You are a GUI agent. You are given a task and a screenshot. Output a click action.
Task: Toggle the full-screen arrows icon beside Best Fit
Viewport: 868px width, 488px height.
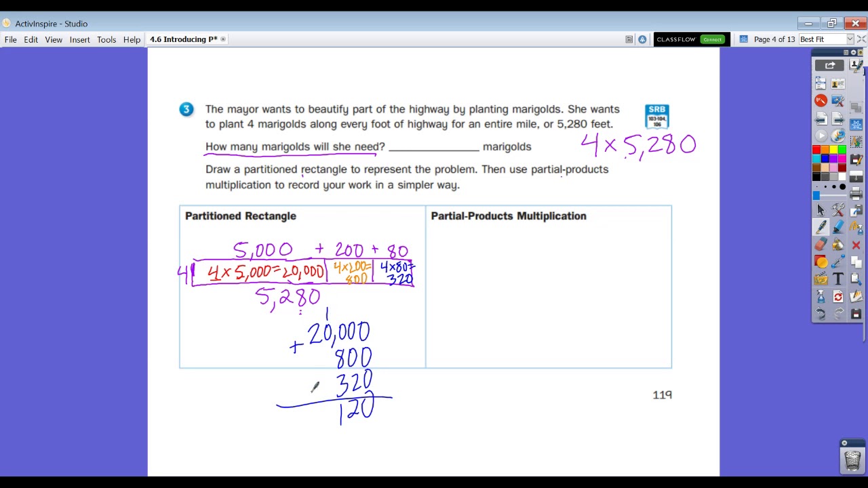point(862,39)
